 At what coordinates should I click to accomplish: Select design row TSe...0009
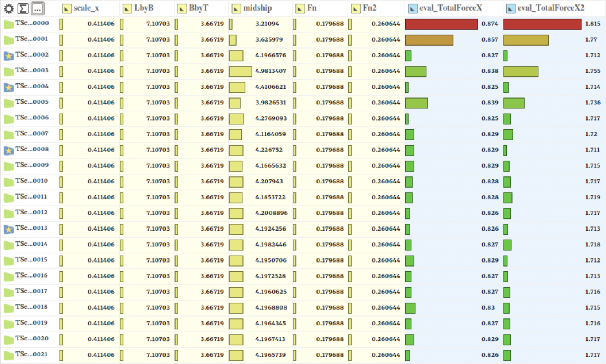pyautogui.click(x=303, y=166)
